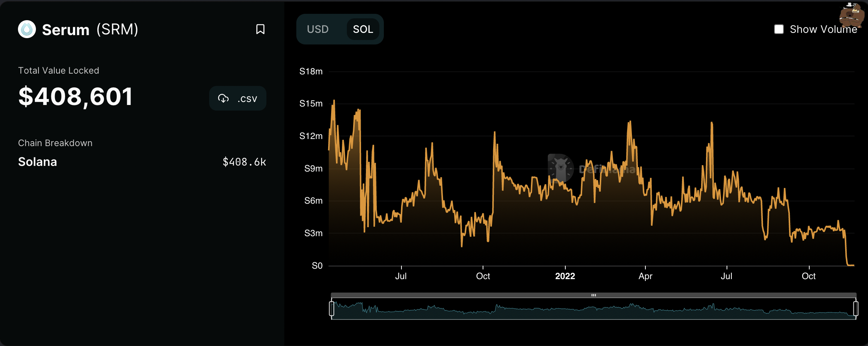Click the Apr label on time axis
868x346 pixels.
pyautogui.click(x=645, y=276)
